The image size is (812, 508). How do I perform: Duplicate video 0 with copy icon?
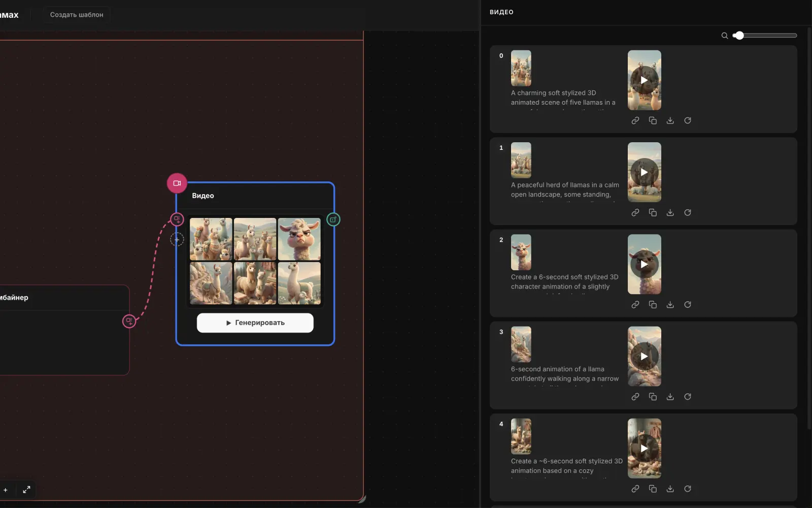[653, 120]
